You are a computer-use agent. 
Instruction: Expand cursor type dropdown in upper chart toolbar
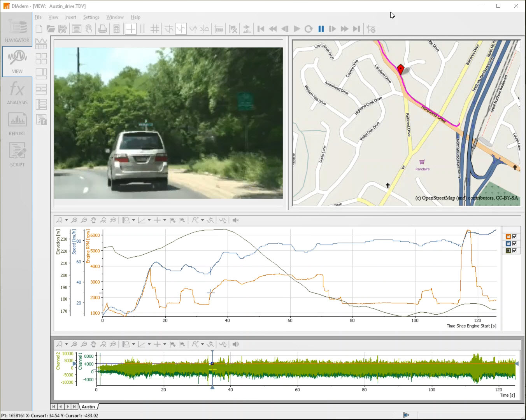point(67,220)
